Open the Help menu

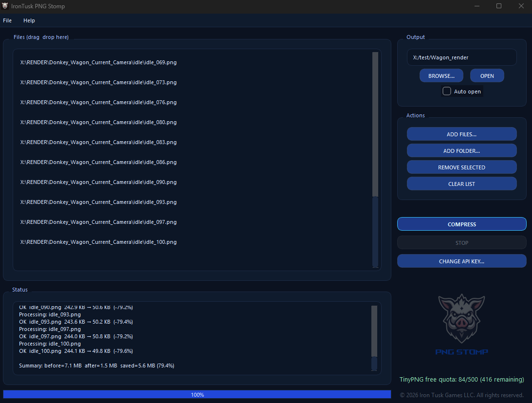tap(29, 20)
